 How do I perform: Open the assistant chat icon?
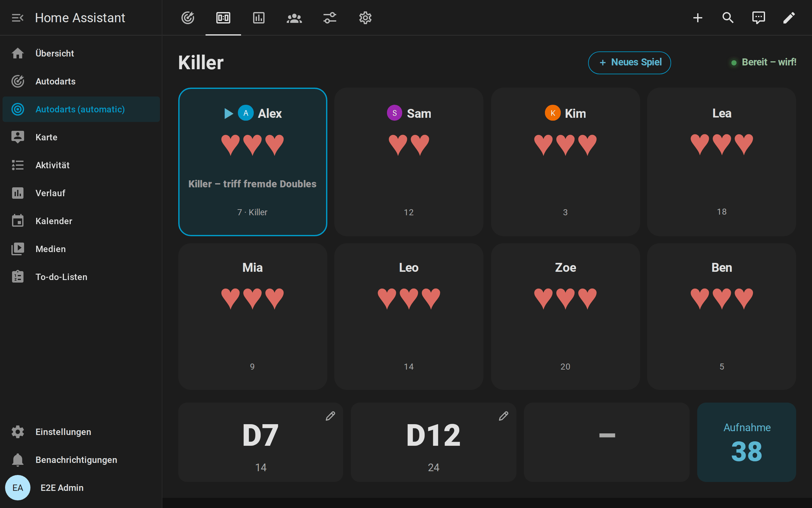coord(758,18)
